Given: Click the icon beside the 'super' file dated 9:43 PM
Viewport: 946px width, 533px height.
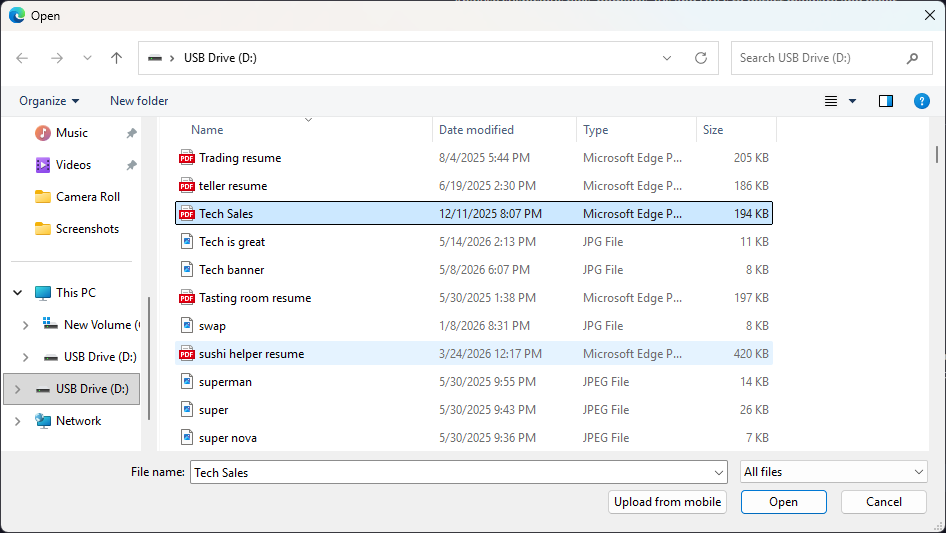Looking at the screenshot, I should [x=187, y=410].
